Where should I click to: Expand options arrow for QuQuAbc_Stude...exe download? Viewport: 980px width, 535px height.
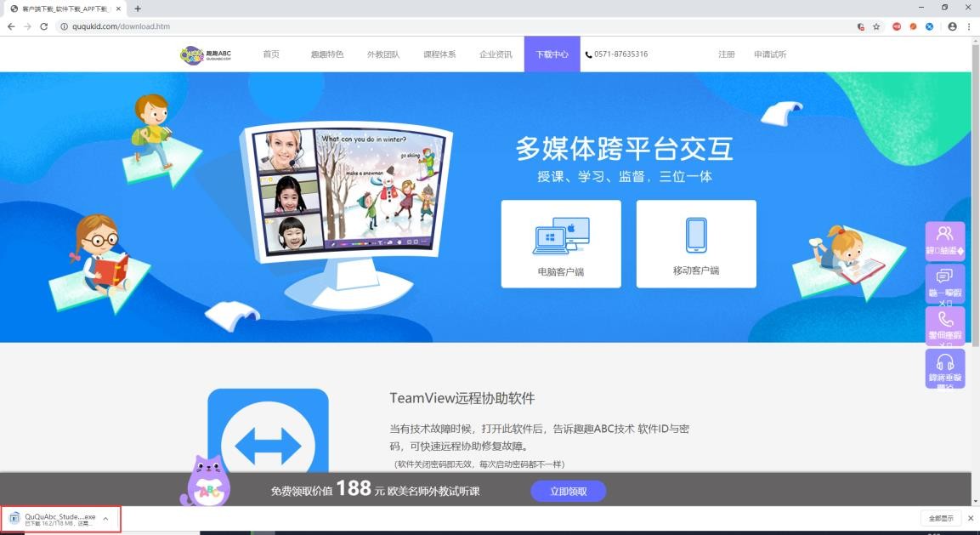click(105, 518)
